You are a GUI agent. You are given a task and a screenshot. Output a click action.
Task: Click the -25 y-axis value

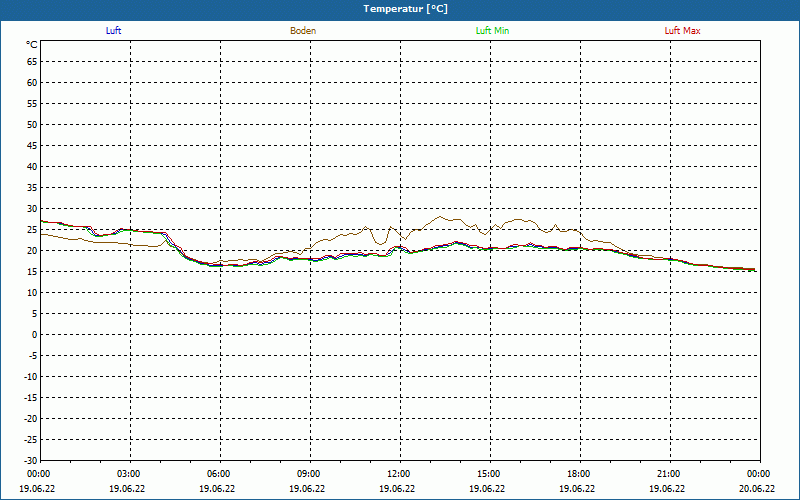(x=31, y=440)
